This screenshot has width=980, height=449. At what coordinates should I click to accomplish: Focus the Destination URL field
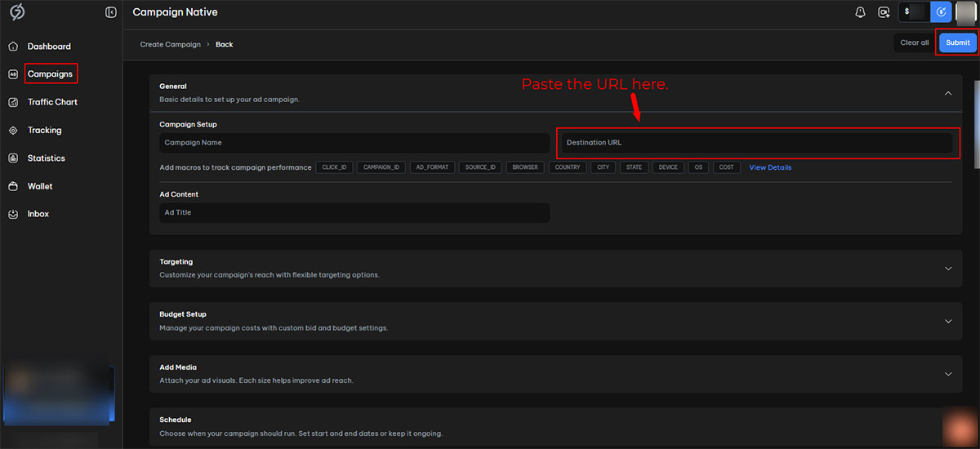(x=757, y=143)
